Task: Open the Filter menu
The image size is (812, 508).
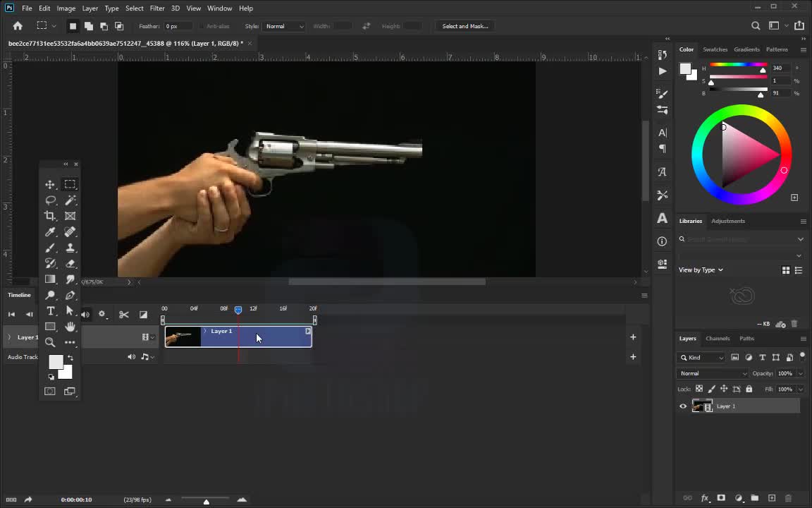Action: (156, 8)
